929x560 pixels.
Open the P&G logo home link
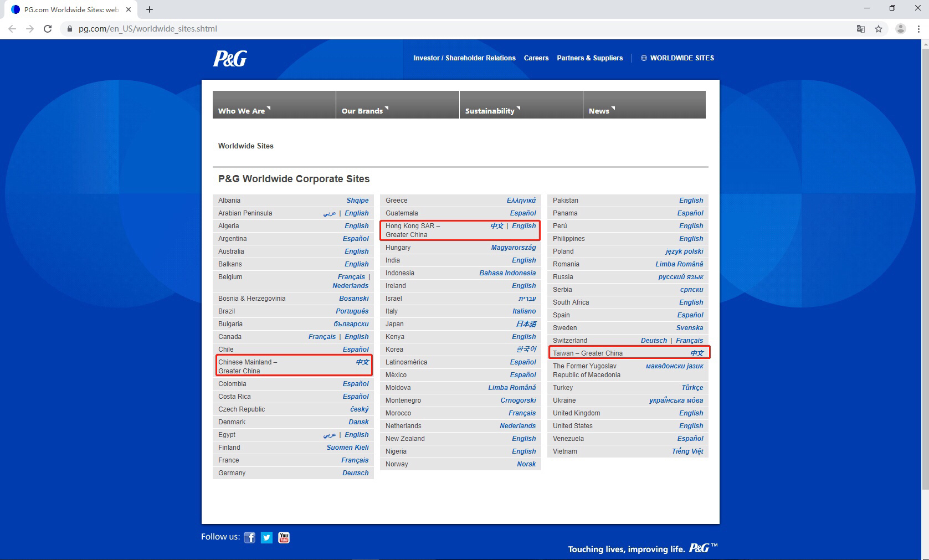coord(230,58)
